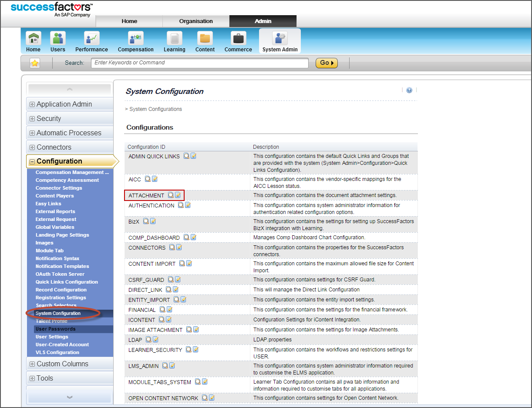This screenshot has height=408, width=532.
Task: Open the Users module icon
Action: pyautogui.click(x=58, y=38)
